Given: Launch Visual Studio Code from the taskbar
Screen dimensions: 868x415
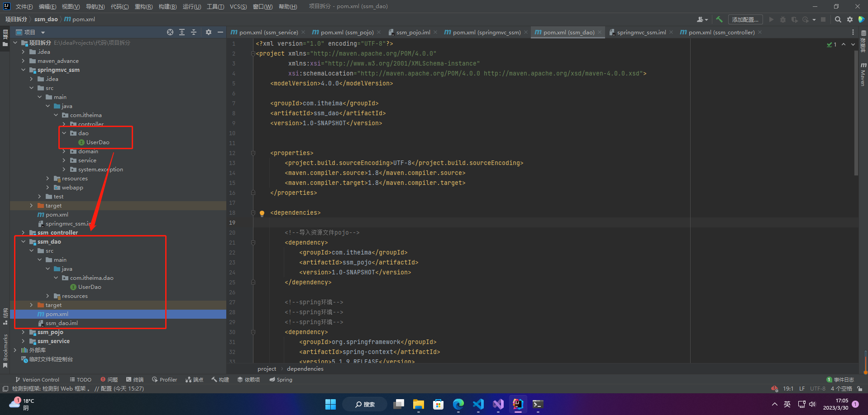Looking at the screenshot, I should pos(478,404).
